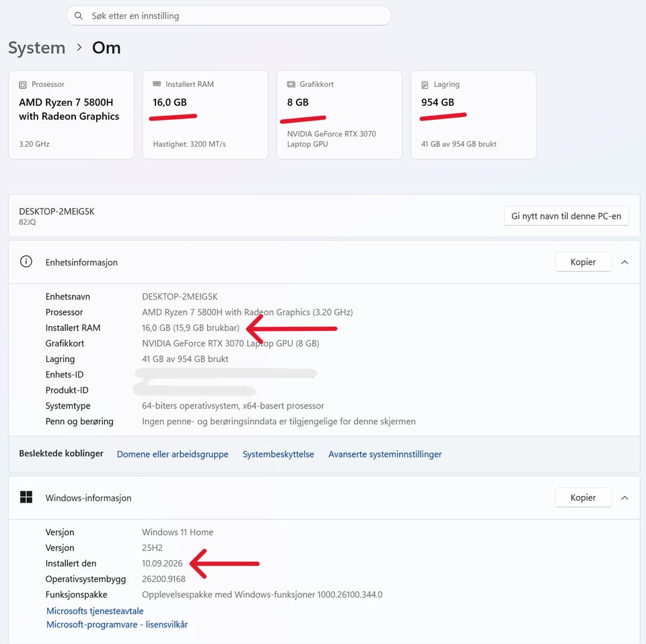Click the search magnifier icon
646x644 pixels.
[78, 15]
